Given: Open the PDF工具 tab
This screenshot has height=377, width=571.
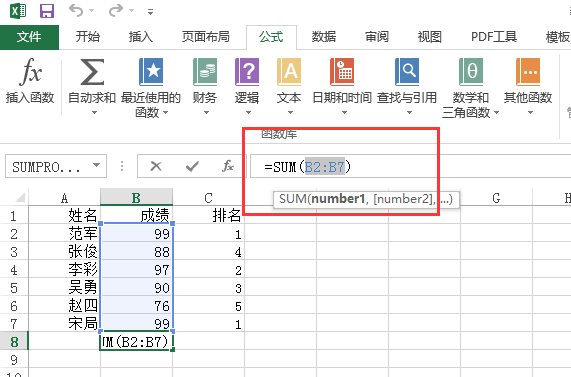Looking at the screenshot, I should (x=494, y=37).
